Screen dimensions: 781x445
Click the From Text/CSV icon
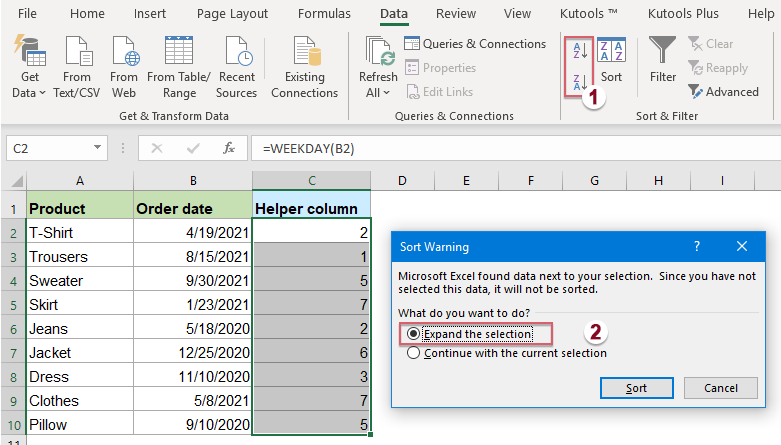(x=77, y=52)
